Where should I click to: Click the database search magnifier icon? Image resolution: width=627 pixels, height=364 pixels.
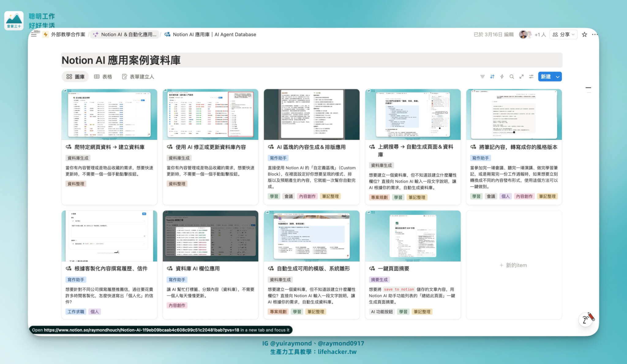(512, 77)
